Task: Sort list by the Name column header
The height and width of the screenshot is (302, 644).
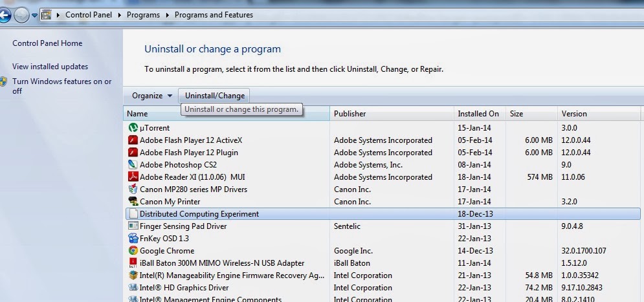Action: [x=227, y=114]
